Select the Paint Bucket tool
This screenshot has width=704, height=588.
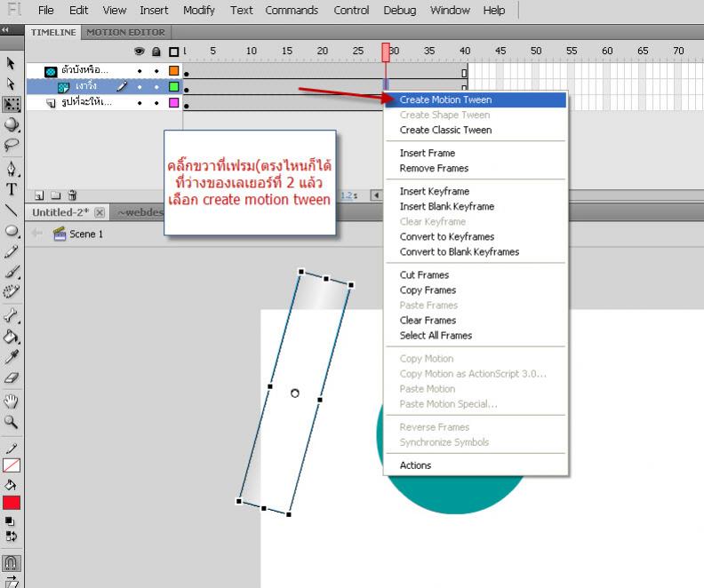[x=11, y=337]
